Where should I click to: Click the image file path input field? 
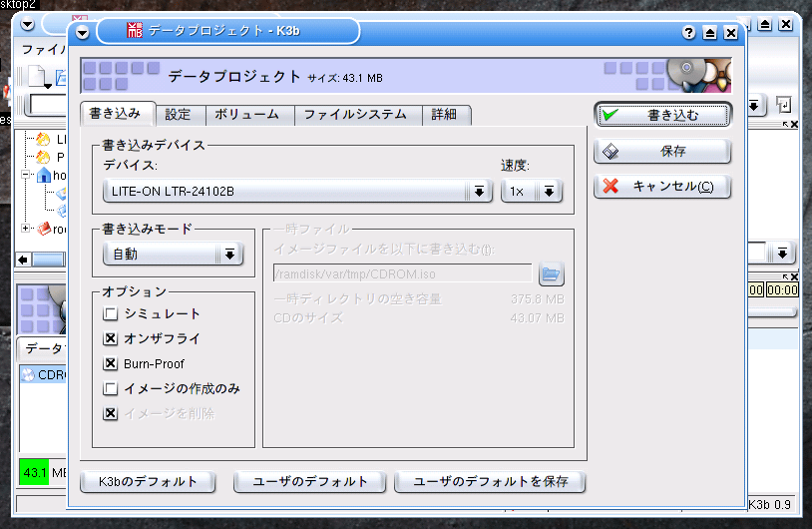pyautogui.click(x=402, y=273)
